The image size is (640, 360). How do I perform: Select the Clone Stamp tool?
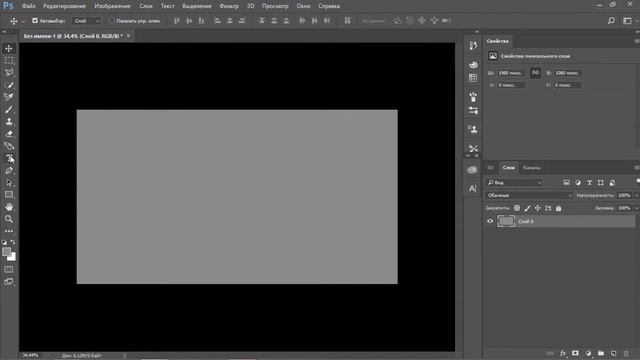coord(9,122)
